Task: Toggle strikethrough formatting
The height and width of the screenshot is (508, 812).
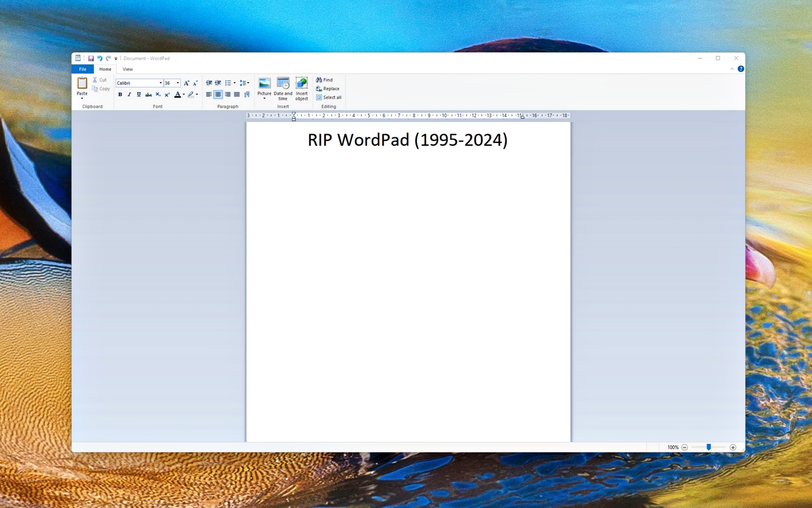Action: pos(148,95)
